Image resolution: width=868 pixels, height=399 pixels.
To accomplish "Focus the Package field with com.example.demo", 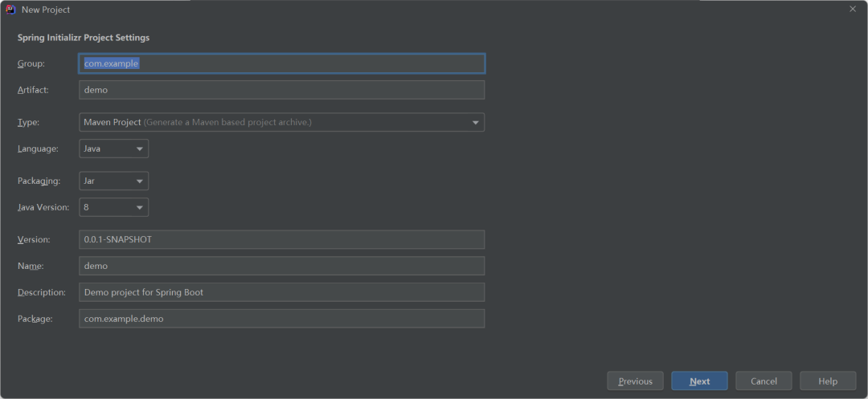I will [x=281, y=319].
